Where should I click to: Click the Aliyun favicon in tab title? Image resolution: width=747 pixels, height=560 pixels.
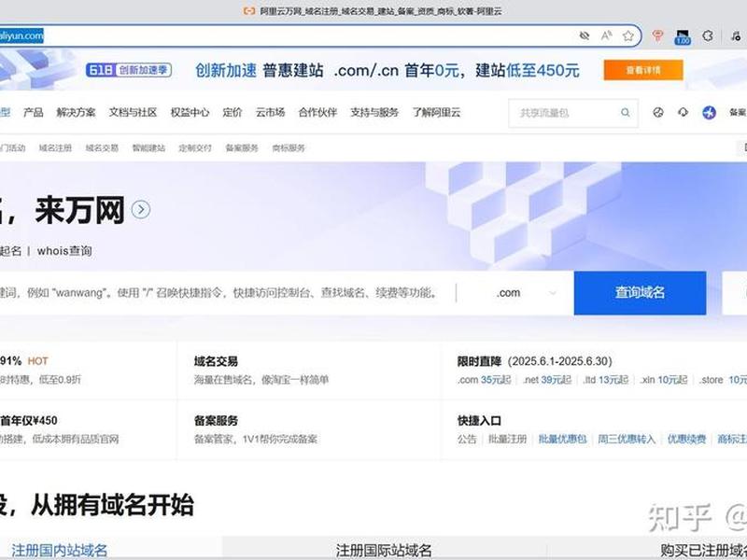[x=248, y=10]
